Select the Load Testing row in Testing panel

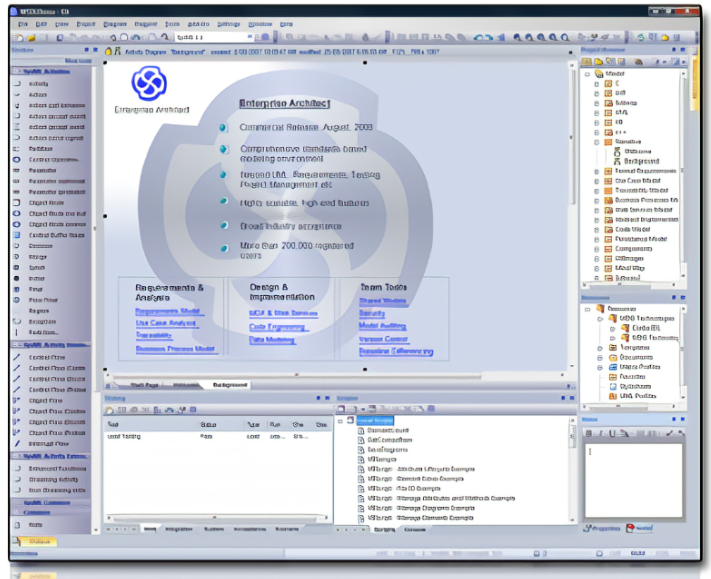(218, 437)
